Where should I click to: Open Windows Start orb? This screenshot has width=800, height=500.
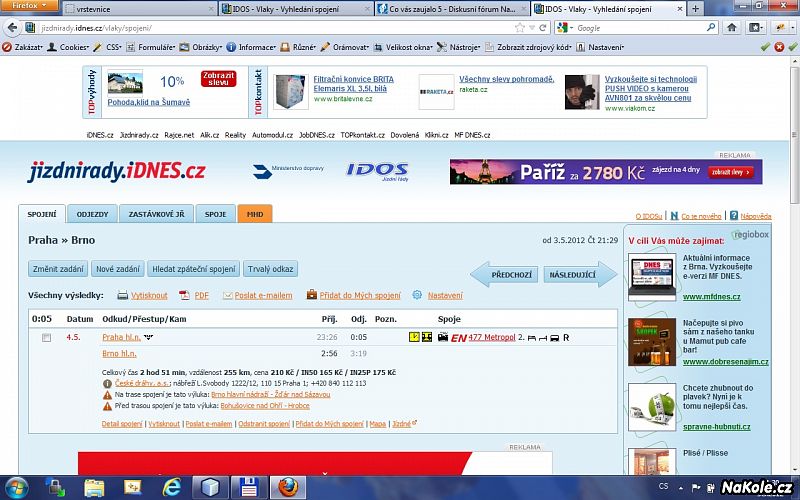[x=17, y=487]
